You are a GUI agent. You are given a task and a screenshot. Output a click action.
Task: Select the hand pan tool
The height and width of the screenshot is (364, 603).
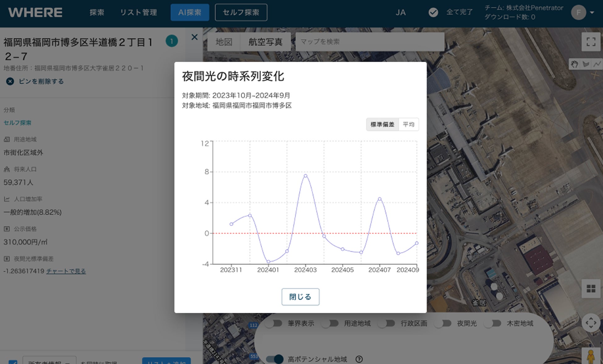[575, 64]
